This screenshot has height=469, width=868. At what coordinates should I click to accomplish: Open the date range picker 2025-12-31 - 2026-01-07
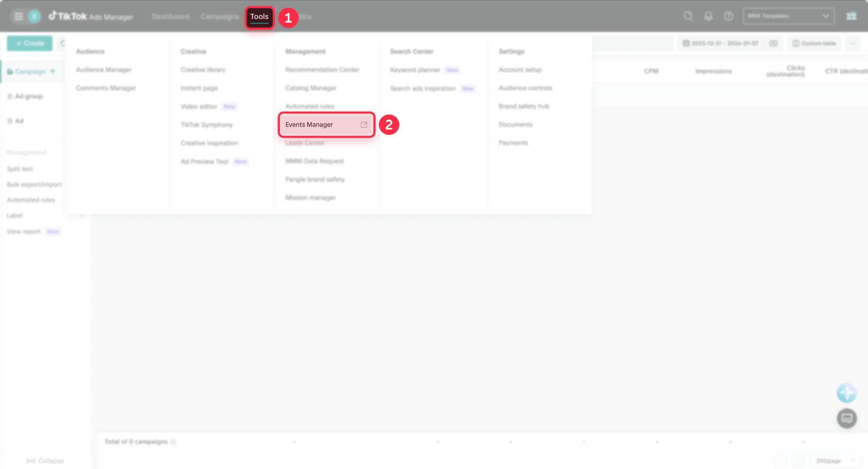pos(721,43)
